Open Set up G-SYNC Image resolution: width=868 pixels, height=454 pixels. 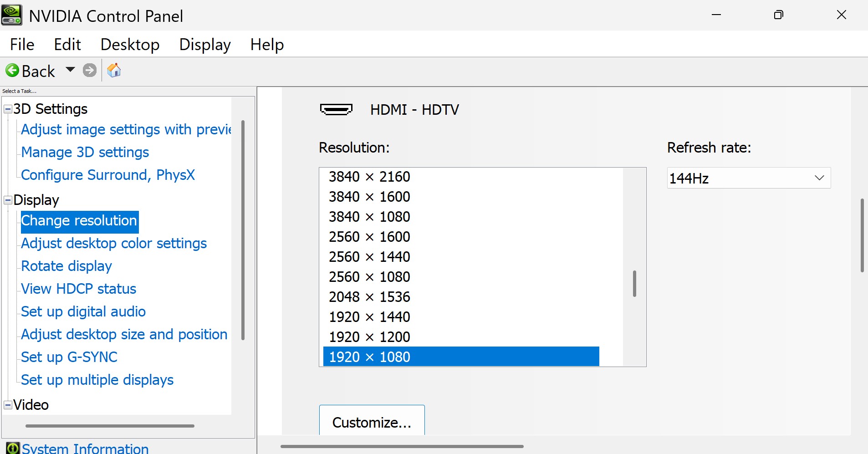(x=69, y=357)
